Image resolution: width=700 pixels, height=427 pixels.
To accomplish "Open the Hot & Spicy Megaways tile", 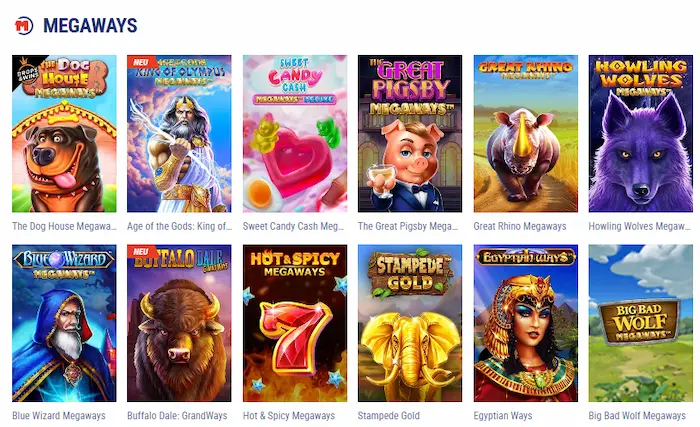I will coord(295,323).
